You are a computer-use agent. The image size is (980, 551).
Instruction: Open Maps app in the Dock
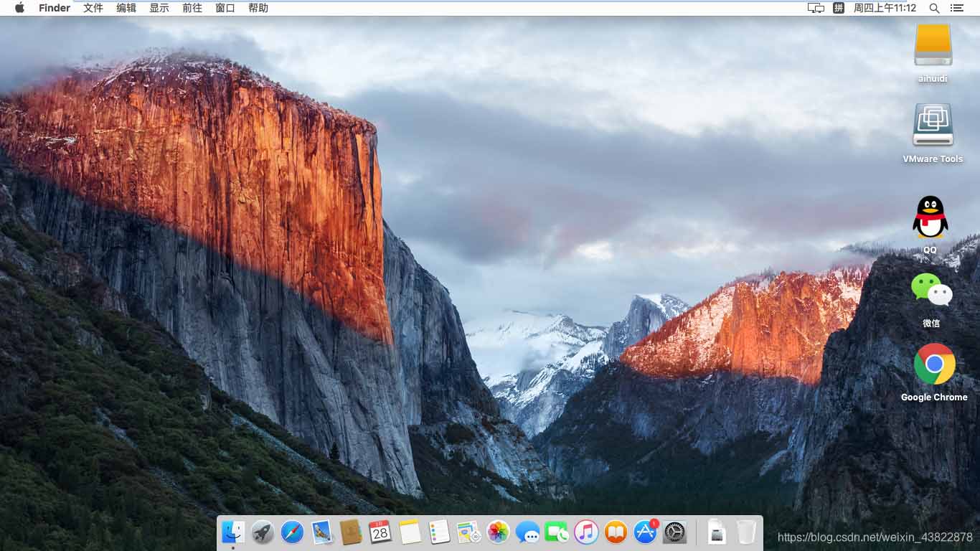tap(468, 532)
